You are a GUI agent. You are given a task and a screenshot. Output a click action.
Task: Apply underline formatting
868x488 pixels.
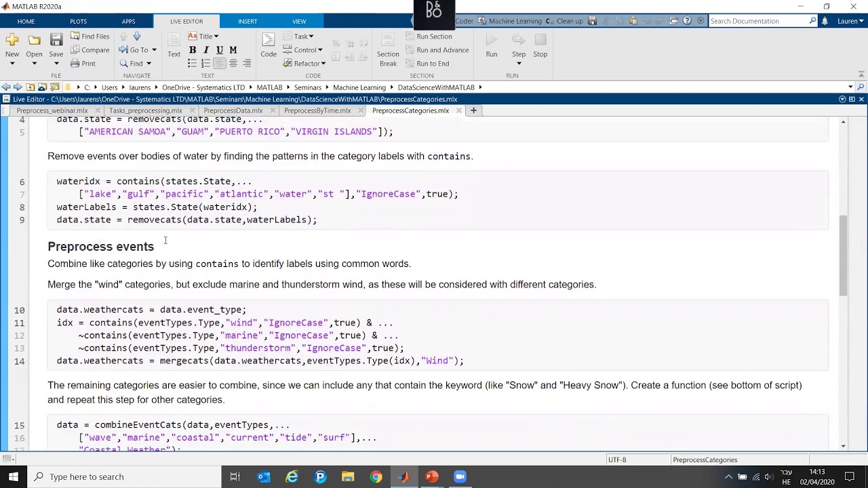pos(220,50)
